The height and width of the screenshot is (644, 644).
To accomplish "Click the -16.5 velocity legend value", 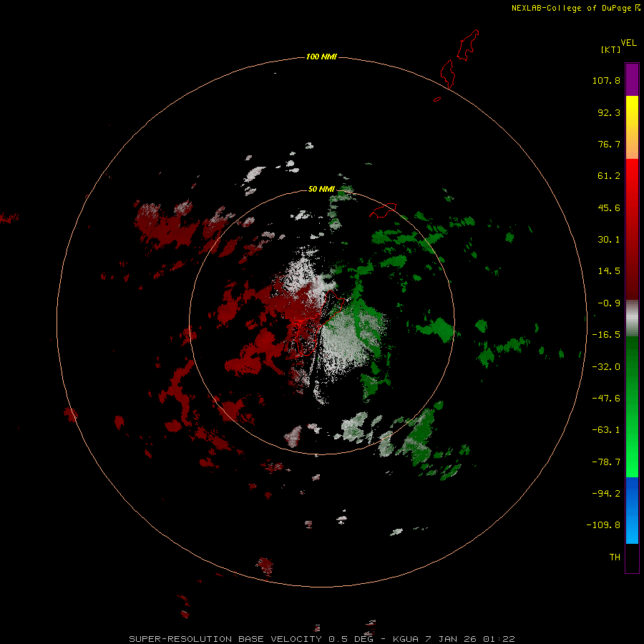I will coord(606,335).
